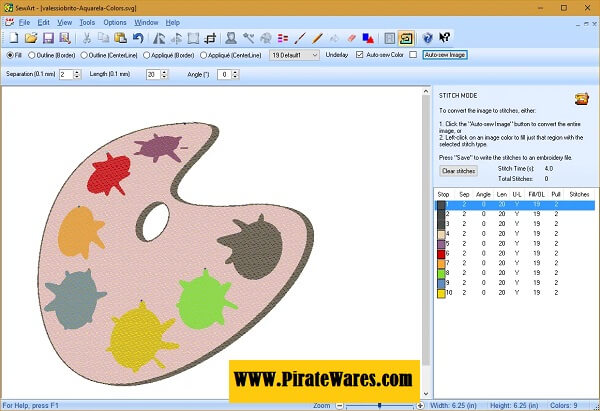
Task: Click the sewing machine icon in Stitch Mode panel
Action: (580, 98)
